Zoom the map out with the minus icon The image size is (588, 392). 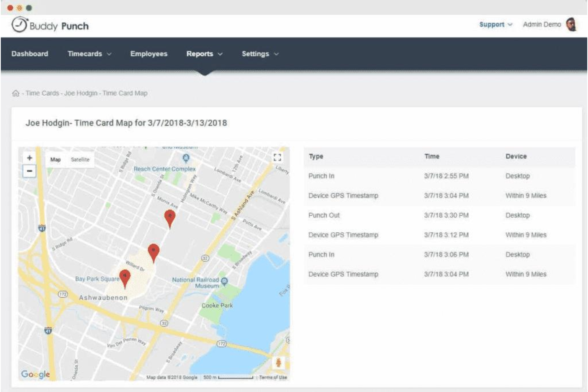pos(29,172)
